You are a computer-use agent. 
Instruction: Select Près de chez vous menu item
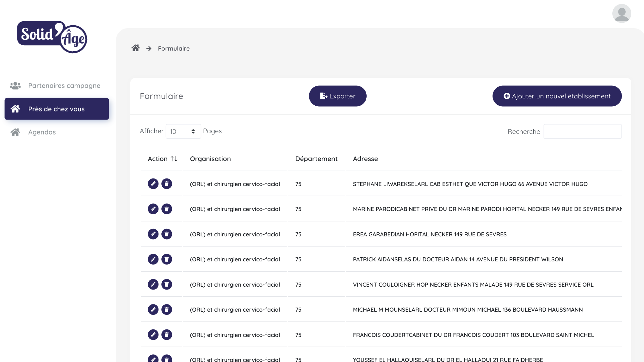57,109
